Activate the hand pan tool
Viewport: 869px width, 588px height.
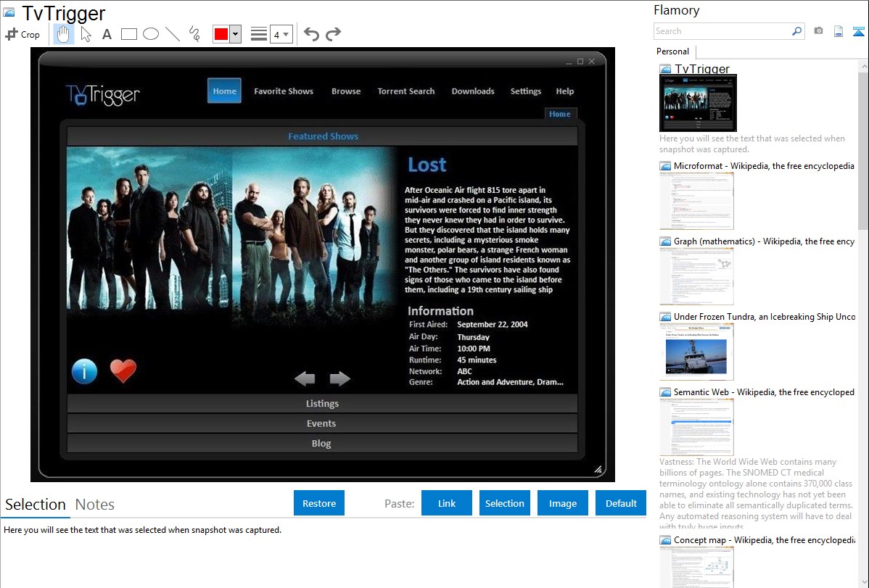(64, 34)
